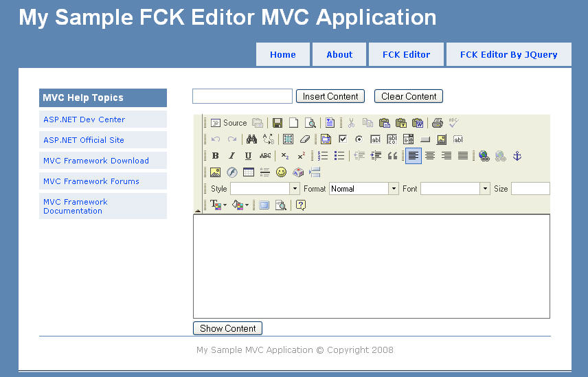Open the Style dropdown
This screenshot has width=588, height=377.
tap(264, 188)
